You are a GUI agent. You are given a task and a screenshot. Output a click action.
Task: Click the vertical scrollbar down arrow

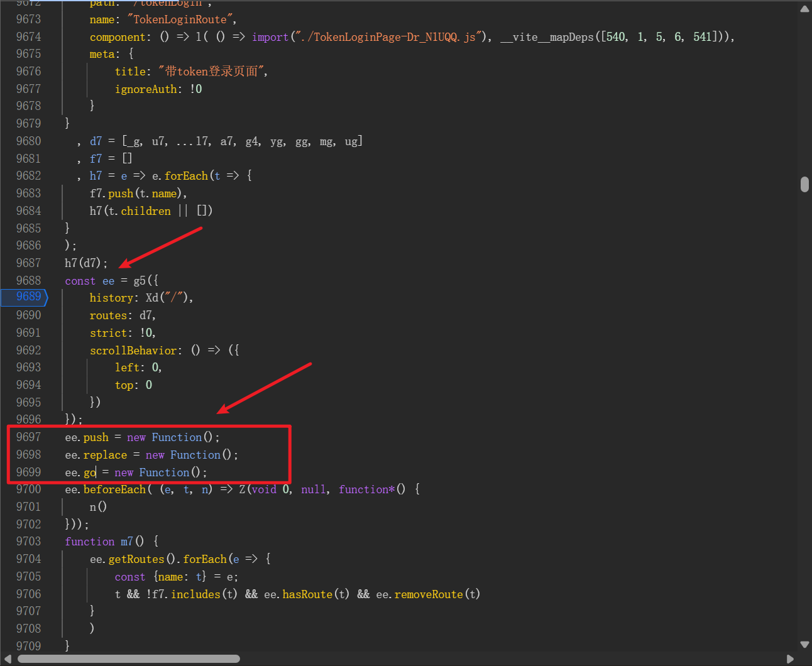804,645
